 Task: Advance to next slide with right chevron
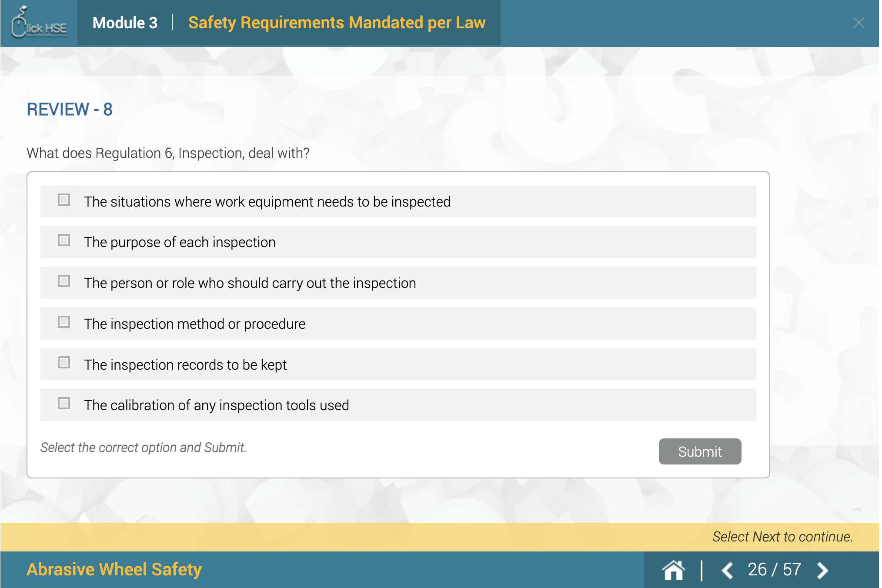822,570
